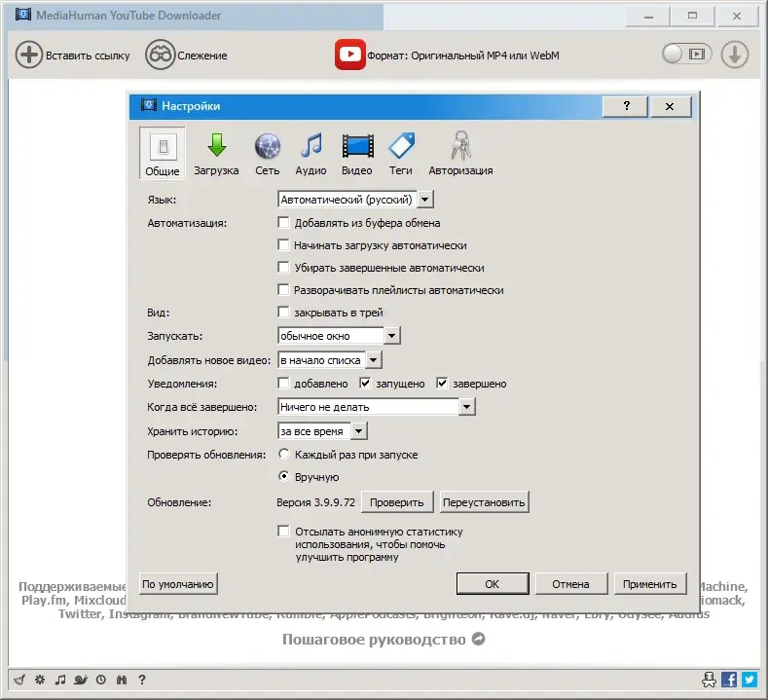Open the Хранить историю dropdown
This screenshot has height=700, width=768.
click(322, 431)
